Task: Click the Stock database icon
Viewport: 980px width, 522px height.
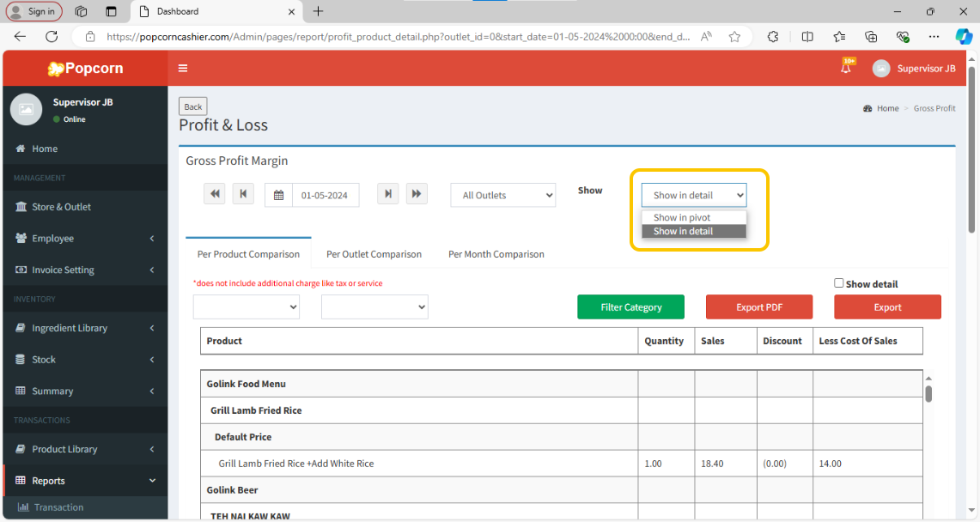Action: (20, 359)
